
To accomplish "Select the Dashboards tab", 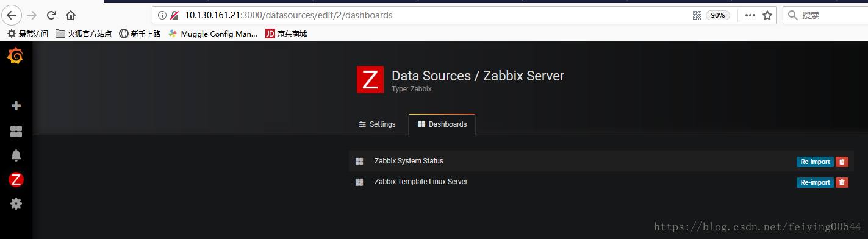I will [x=442, y=124].
